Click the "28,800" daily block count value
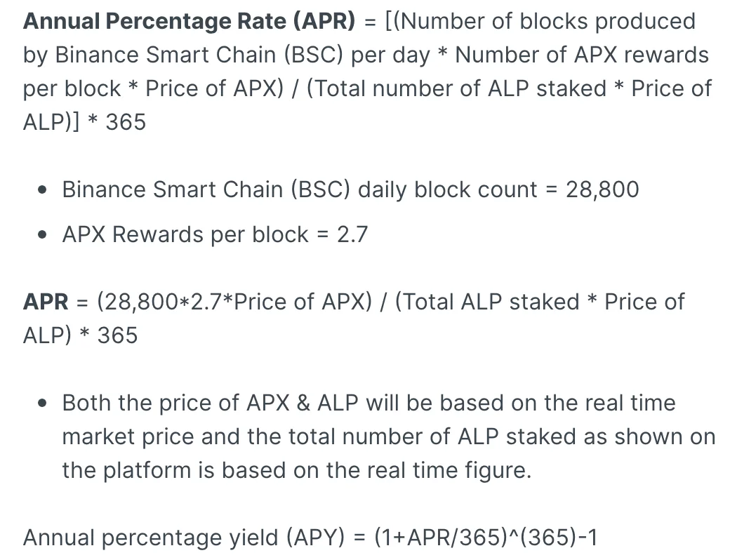The width and height of the screenshot is (730, 560). pyautogui.click(x=602, y=189)
